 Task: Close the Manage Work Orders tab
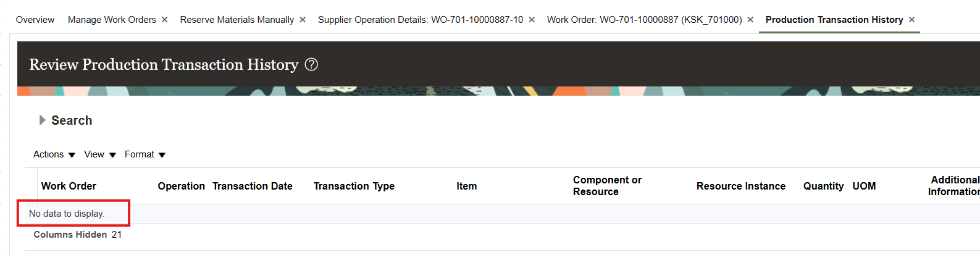[165, 20]
